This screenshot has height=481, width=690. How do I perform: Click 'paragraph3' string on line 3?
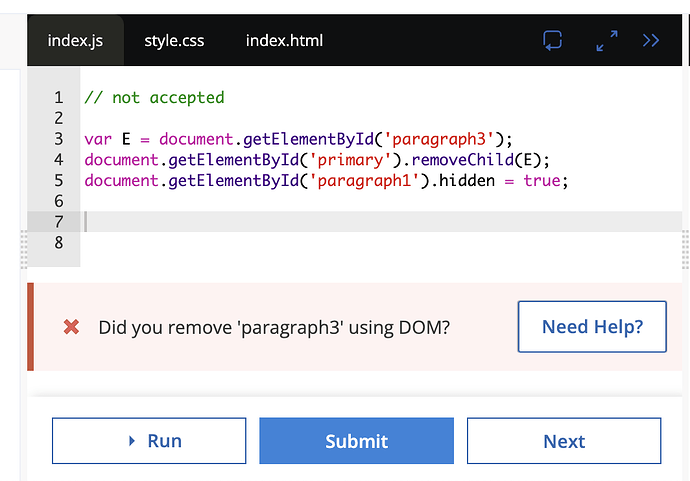coord(439,139)
